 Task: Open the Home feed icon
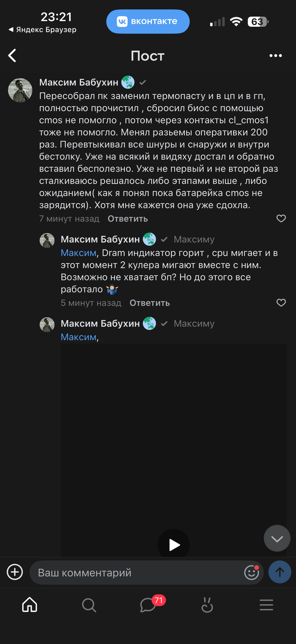click(x=29, y=605)
